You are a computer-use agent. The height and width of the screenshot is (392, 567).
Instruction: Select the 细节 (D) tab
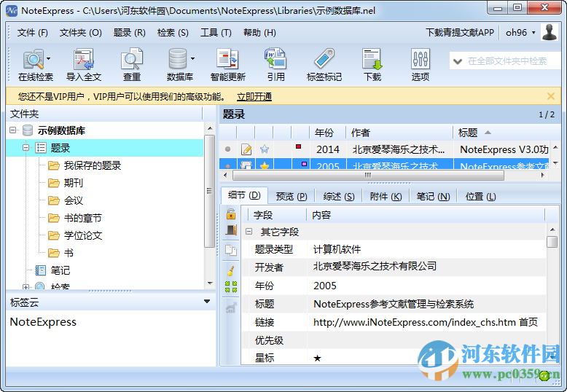[x=244, y=196]
